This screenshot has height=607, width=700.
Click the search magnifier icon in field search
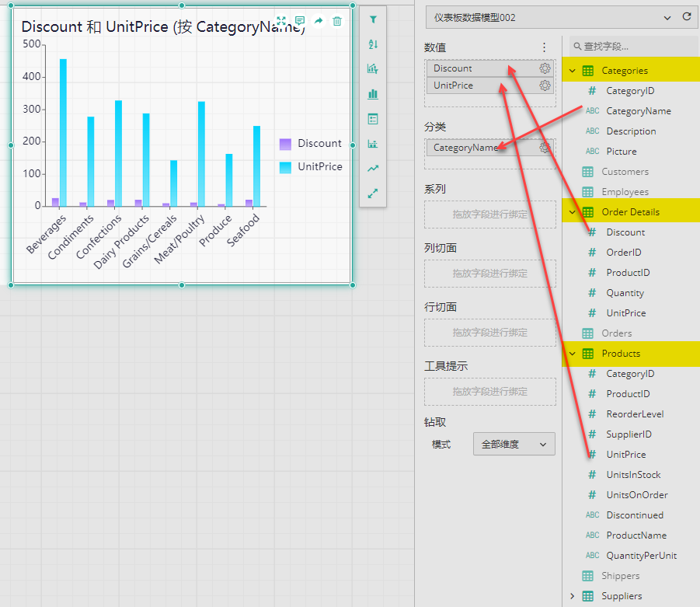click(x=577, y=46)
